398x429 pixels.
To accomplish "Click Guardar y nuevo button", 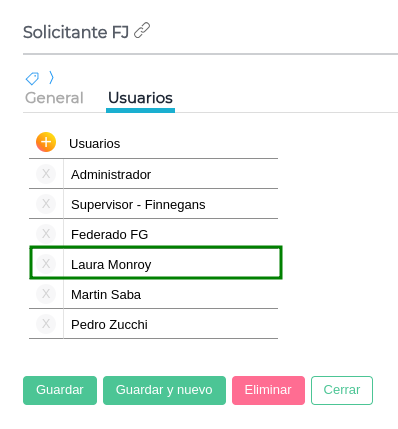I will [x=164, y=390].
